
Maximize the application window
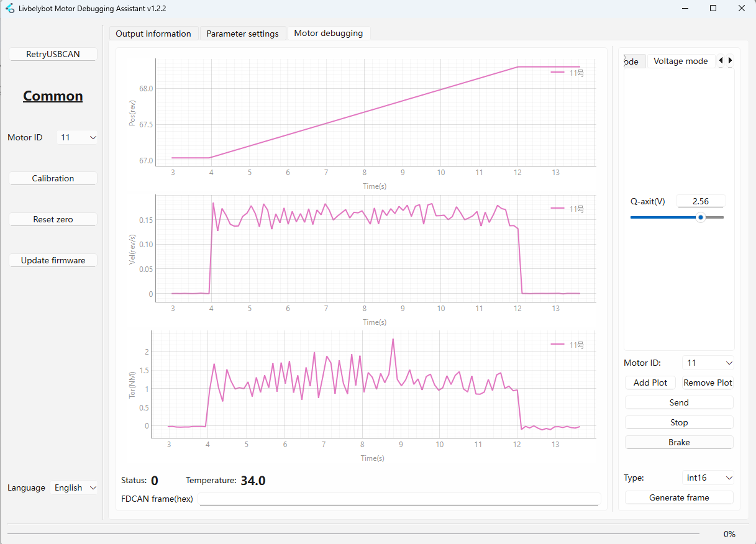(x=713, y=9)
